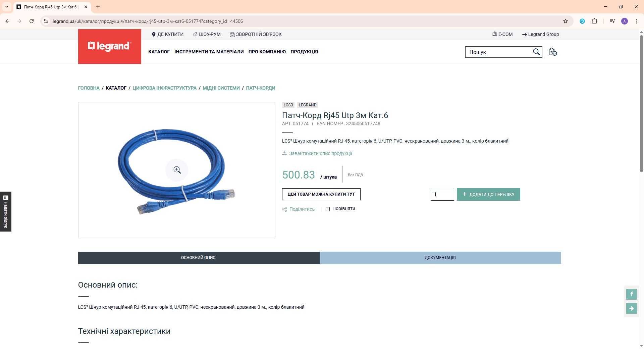Open the КАТАЛОГ menu
Viewport: 644px width, 349px height.
[159, 52]
